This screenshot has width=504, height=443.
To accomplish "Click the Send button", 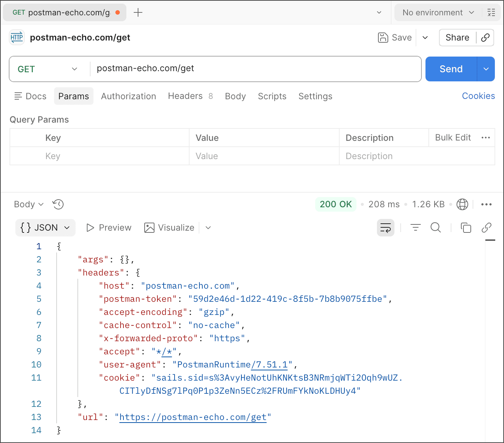I will coord(451,69).
